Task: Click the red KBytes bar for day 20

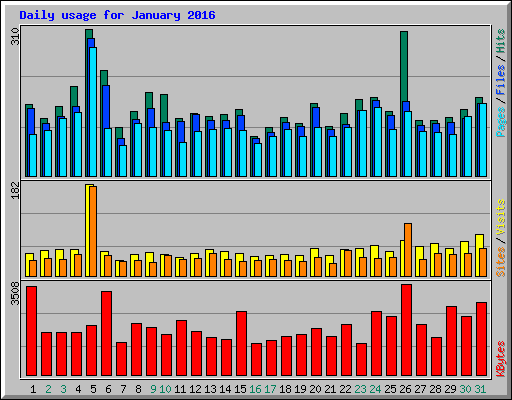Action: point(316,352)
